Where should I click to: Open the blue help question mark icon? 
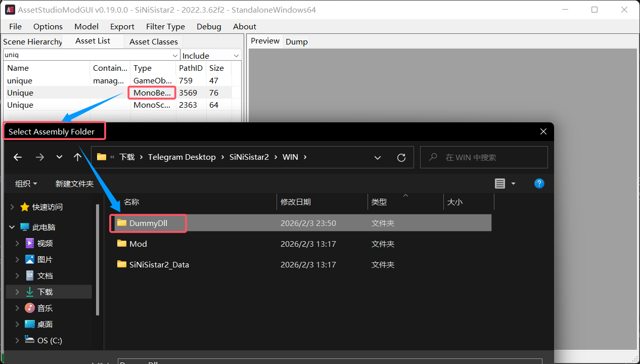[539, 184]
